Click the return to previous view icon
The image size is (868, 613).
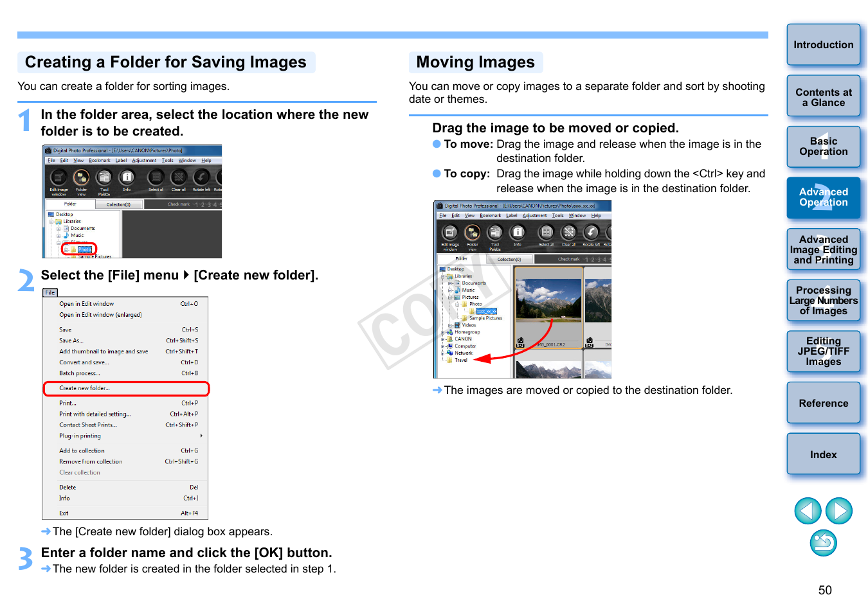coord(823,543)
